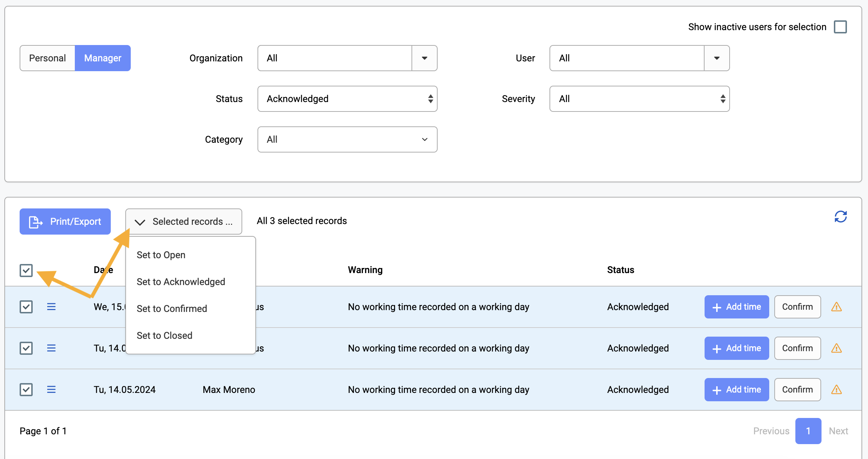Click warning triangle in first Acknowledged row
868x459 pixels.
[x=836, y=307]
